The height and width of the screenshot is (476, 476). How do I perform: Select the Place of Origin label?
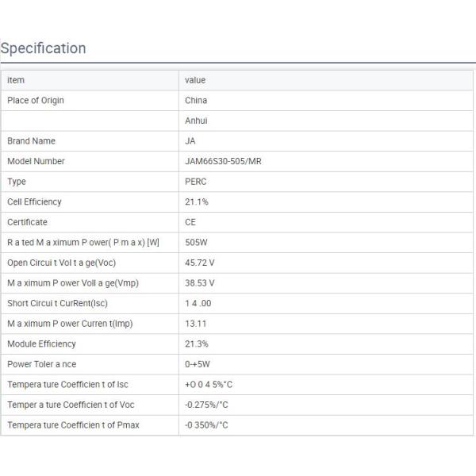(x=36, y=101)
